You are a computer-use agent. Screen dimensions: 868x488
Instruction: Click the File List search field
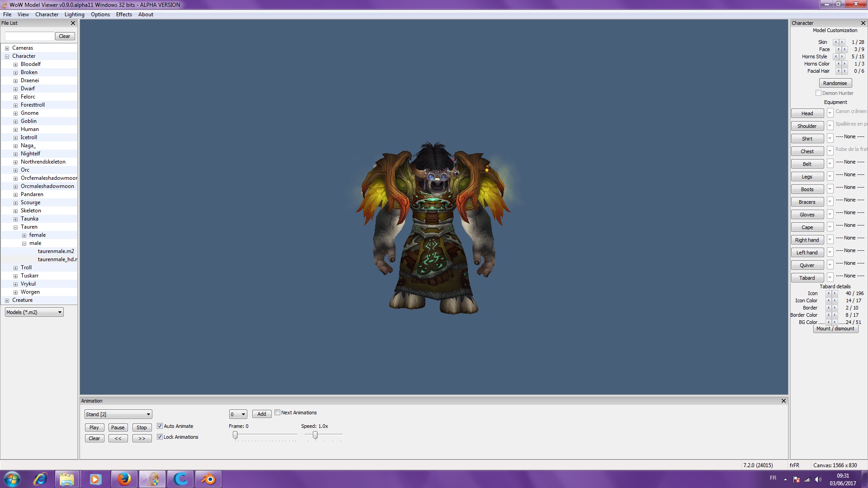29,36
